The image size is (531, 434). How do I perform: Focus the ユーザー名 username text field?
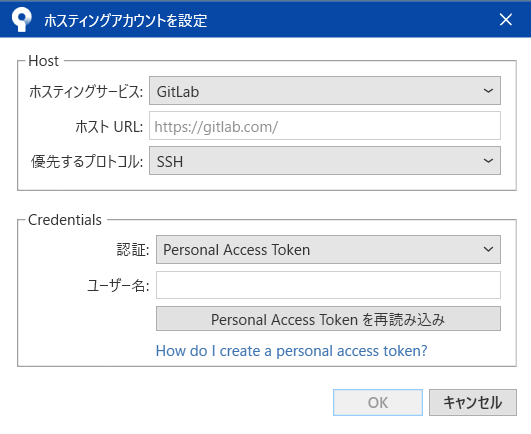click(328, 285)
